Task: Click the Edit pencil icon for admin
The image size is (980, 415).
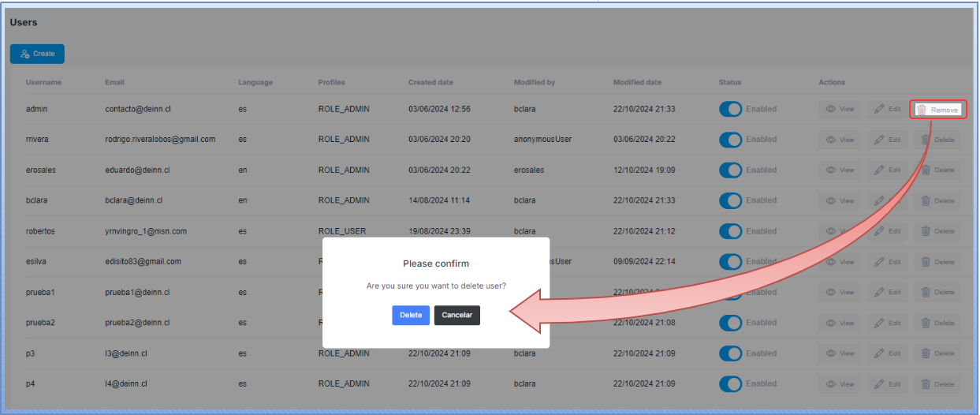Action: [879, 110]
